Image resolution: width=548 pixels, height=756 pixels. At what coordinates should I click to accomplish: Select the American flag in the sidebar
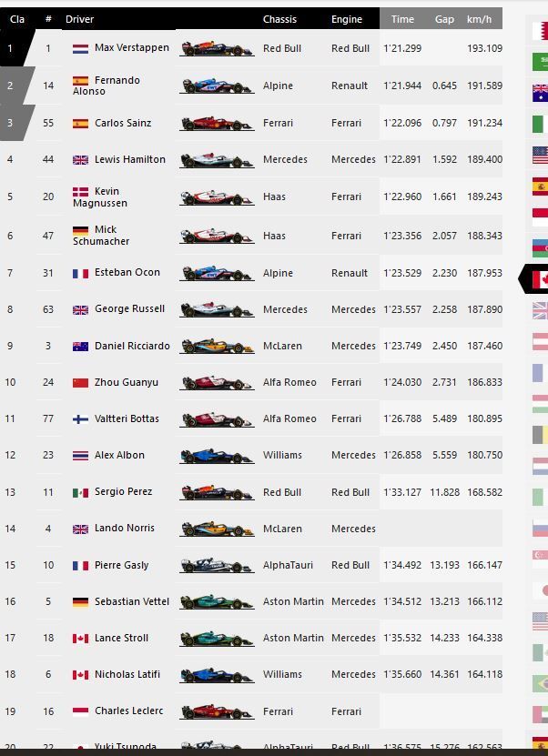[x=537, y=152]
